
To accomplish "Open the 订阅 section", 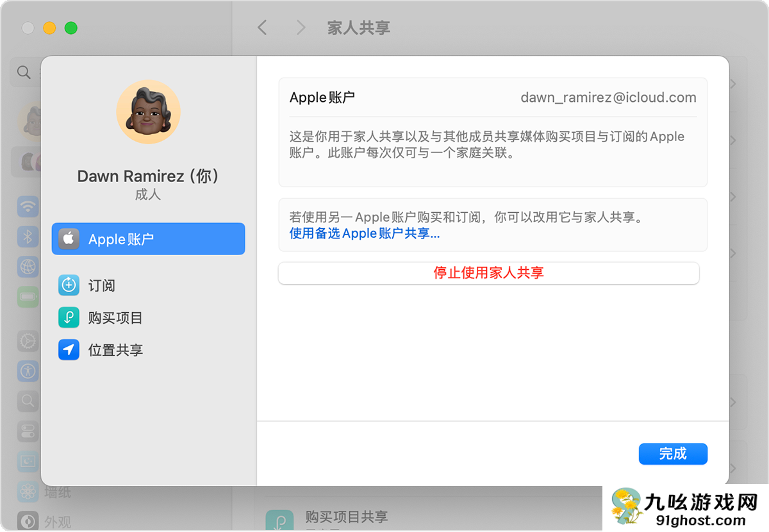I will (x=101, y=285).
